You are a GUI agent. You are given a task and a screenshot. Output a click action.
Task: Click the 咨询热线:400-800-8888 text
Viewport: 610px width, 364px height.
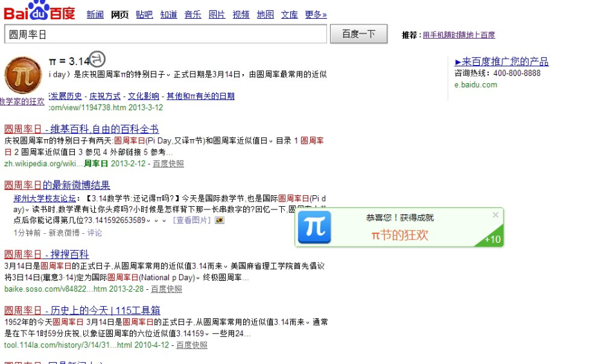[497, 73]
